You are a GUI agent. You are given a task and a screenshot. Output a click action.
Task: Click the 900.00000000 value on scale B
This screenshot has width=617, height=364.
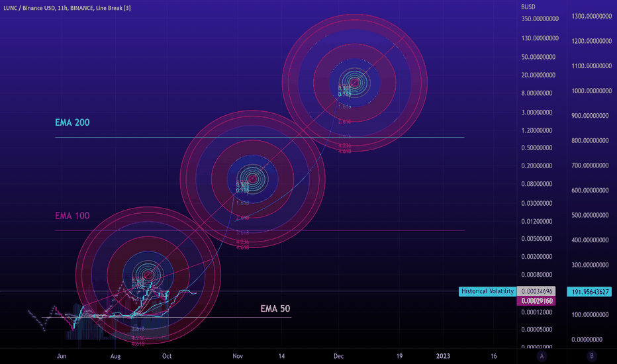click(590, 116)
